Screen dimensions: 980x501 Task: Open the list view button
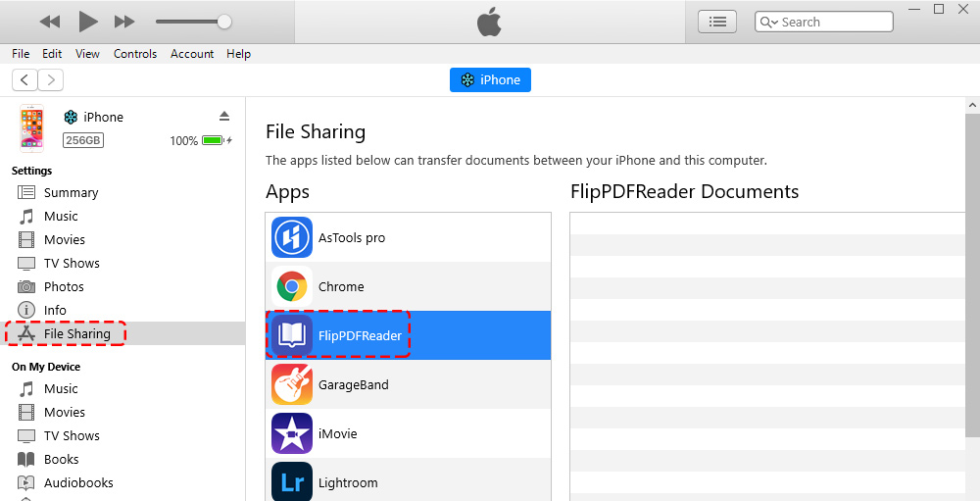pos(718,22)
